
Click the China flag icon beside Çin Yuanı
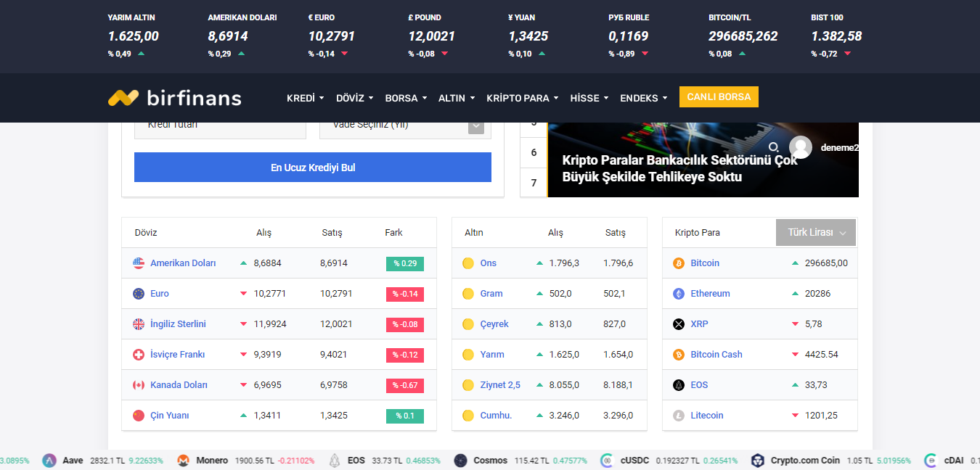tap(139, 416)
